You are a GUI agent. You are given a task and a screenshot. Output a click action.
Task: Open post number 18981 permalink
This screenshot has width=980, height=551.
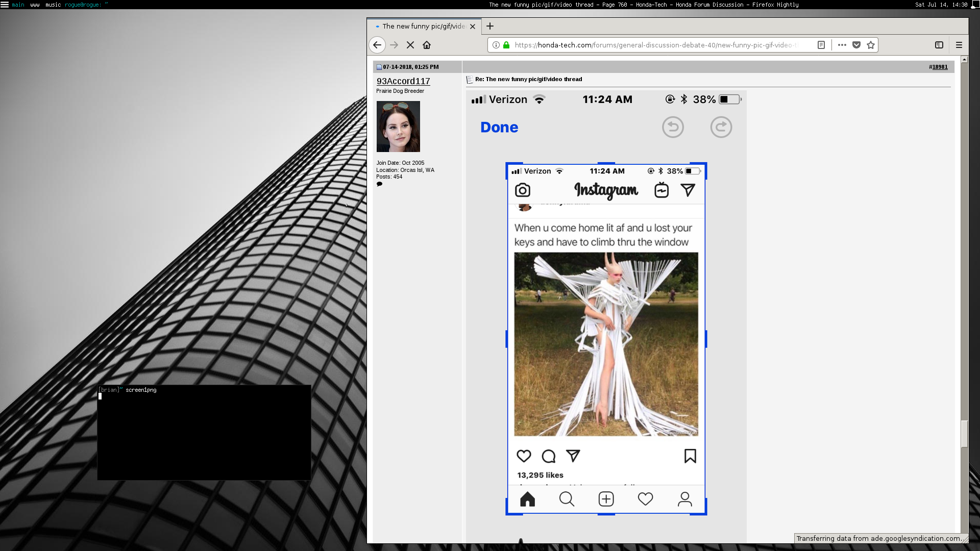click(940, 67)
